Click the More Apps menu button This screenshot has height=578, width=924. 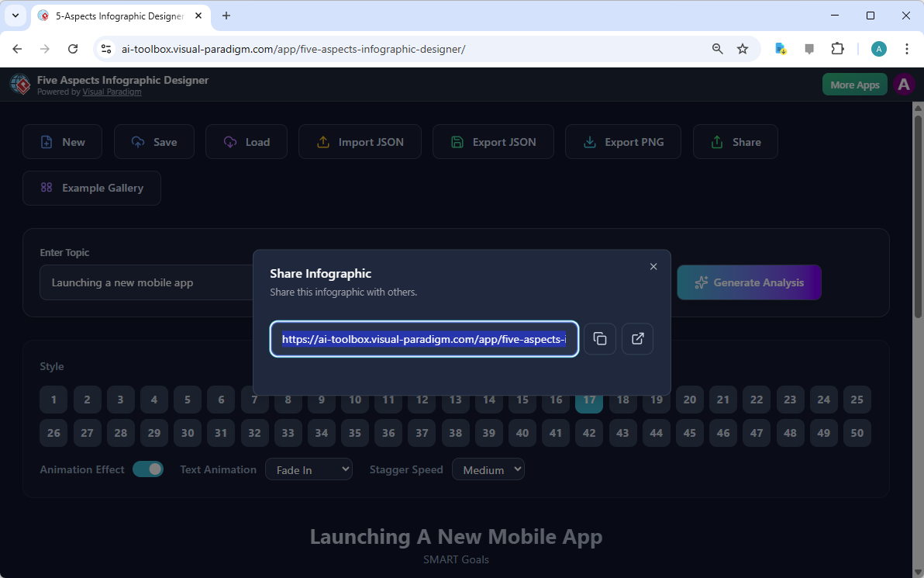point(854,84)
